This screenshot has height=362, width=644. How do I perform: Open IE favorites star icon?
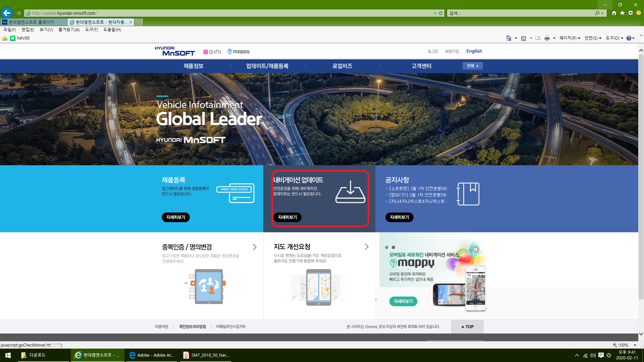point(622,13)
